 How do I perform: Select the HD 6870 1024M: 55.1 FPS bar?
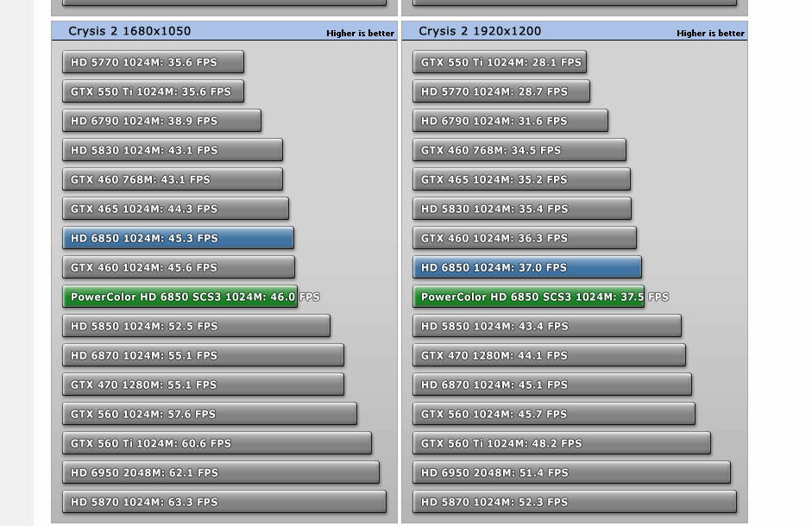click(203, 355)
